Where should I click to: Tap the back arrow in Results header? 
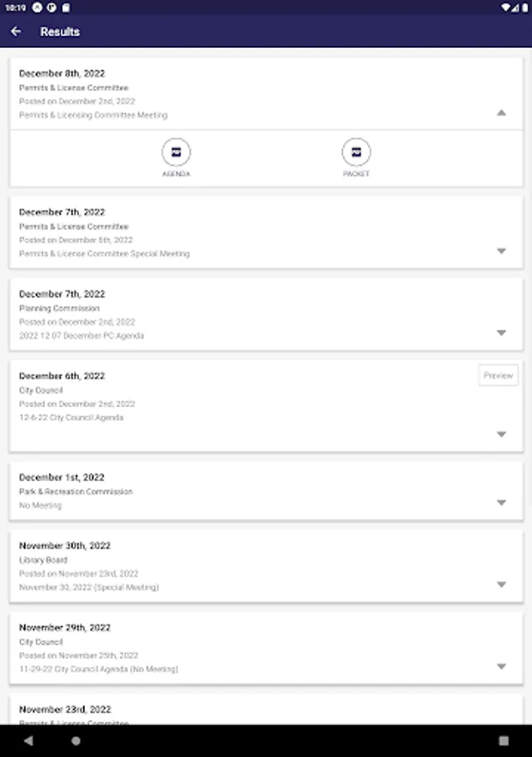point(16,32)
